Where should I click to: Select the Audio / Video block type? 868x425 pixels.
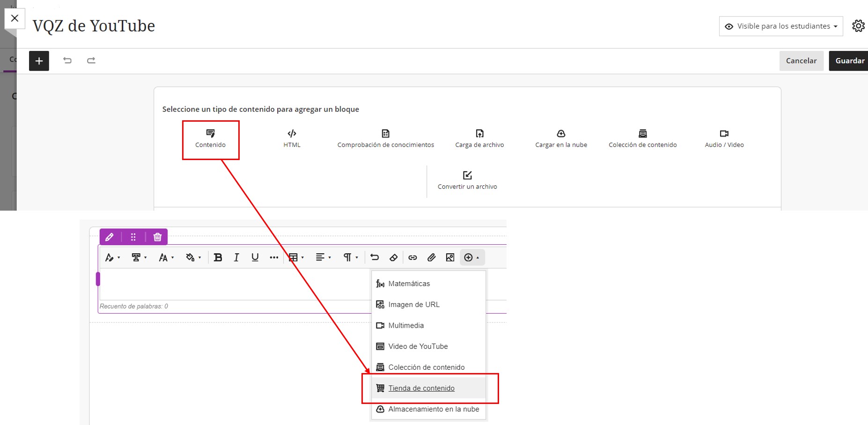pyautogui.click(x=724, y=139)
